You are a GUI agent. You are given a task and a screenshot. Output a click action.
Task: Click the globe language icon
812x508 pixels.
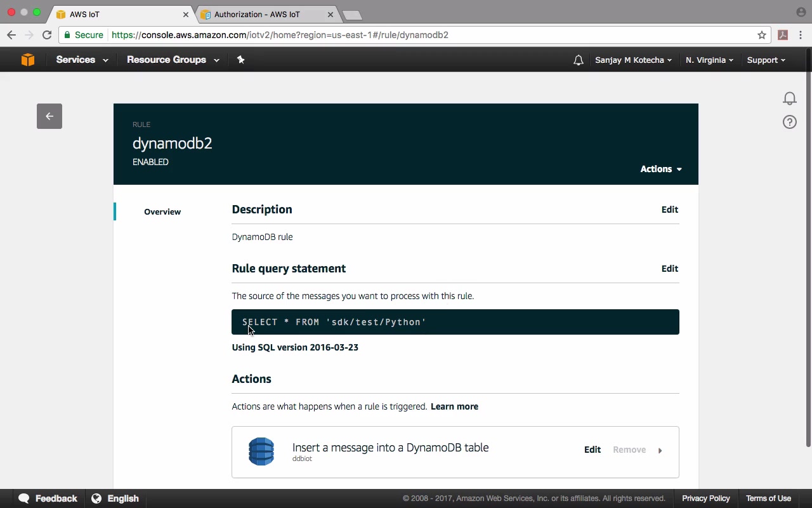tap(96, 498)
